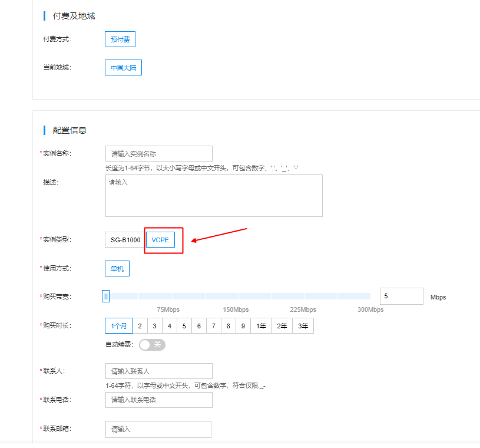Select purchase duration 2 months
The image size is (480, 448).
(140, 326)
